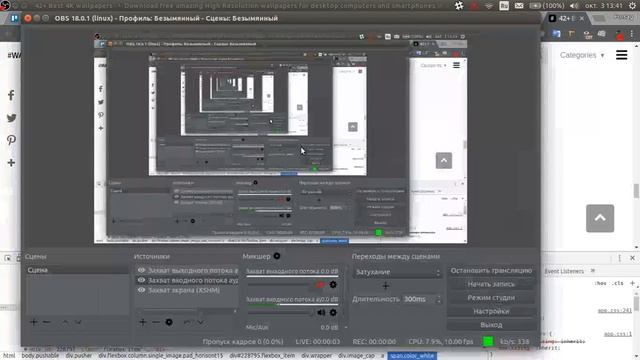Open settings gear for the output capture mixer channel
The width and height of the screenshot is (640, 360).
point(333,284)
